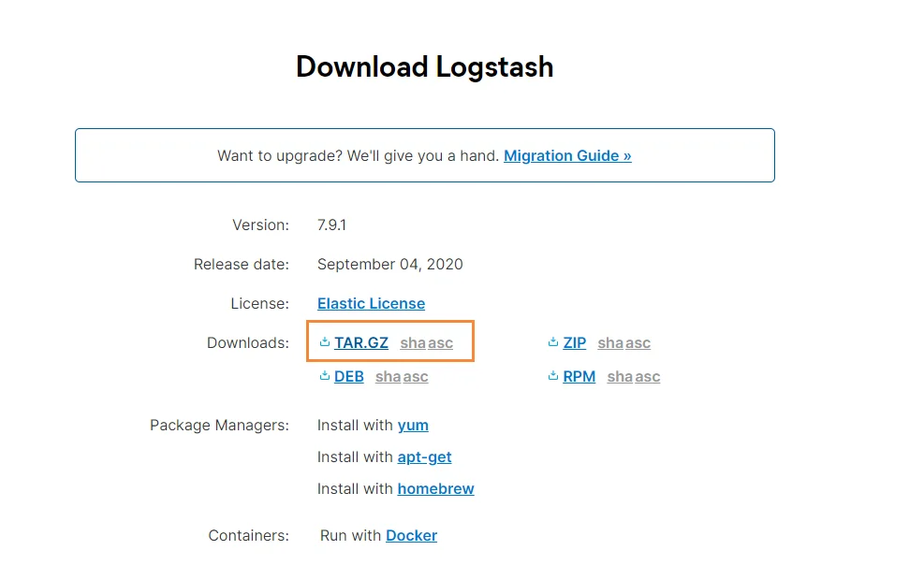This screenshot has height=565, width=924.
Task: Download the DEB package
Action: tap(349, 377)
